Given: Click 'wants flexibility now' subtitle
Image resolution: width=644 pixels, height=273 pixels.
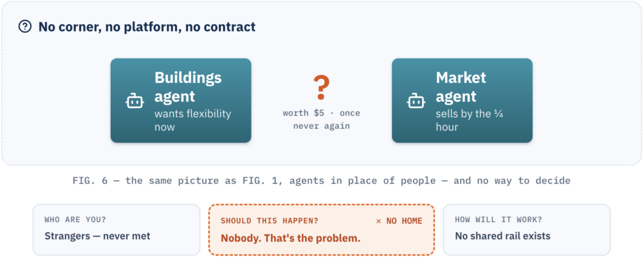Looking at the screenshot, I should pos(192,120).
